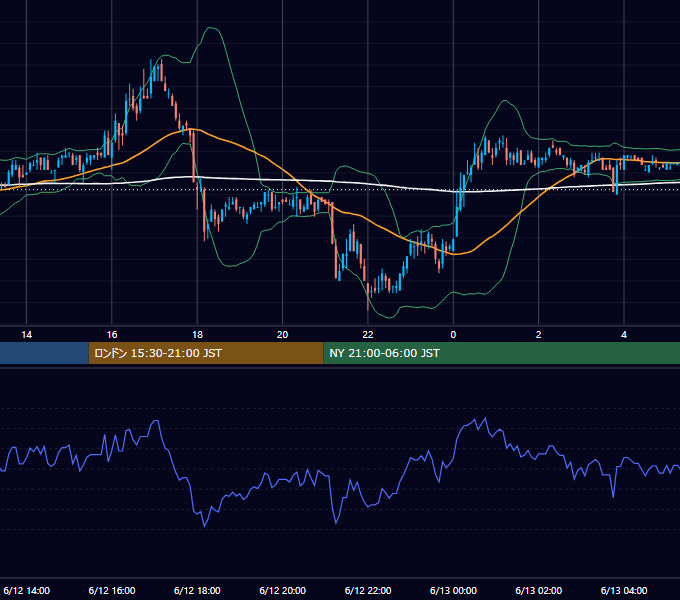Click the 14 hour axis label
The image size is (680, 600).
tap(26, 335)
